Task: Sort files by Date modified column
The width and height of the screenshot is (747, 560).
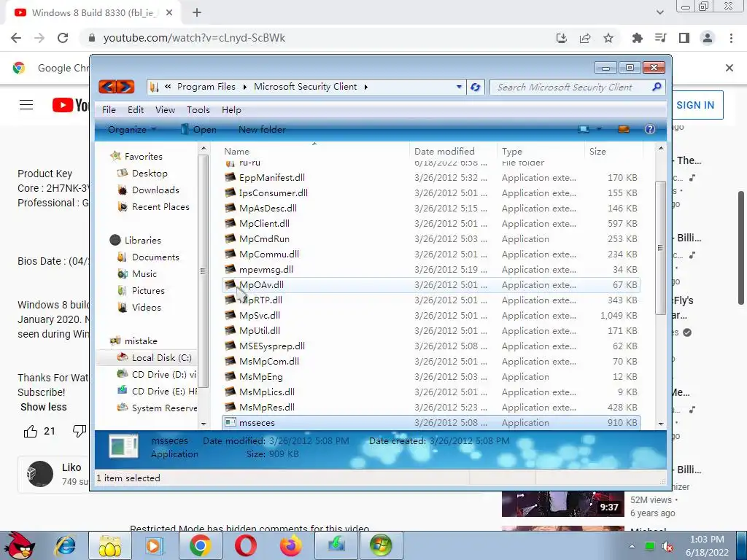Action: tap(452, 151)
